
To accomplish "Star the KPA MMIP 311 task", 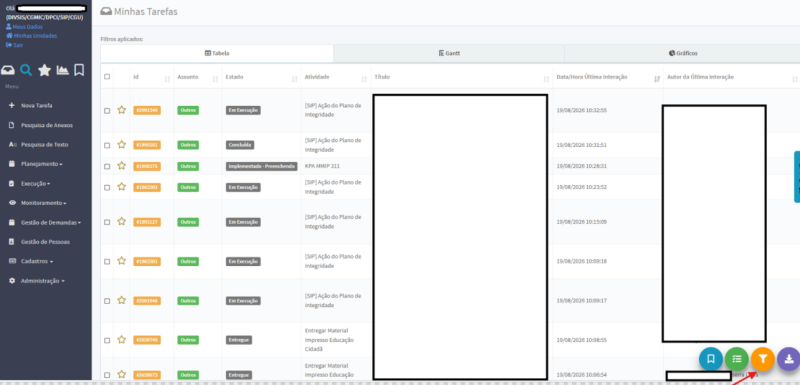I will (x=121, y=166).
